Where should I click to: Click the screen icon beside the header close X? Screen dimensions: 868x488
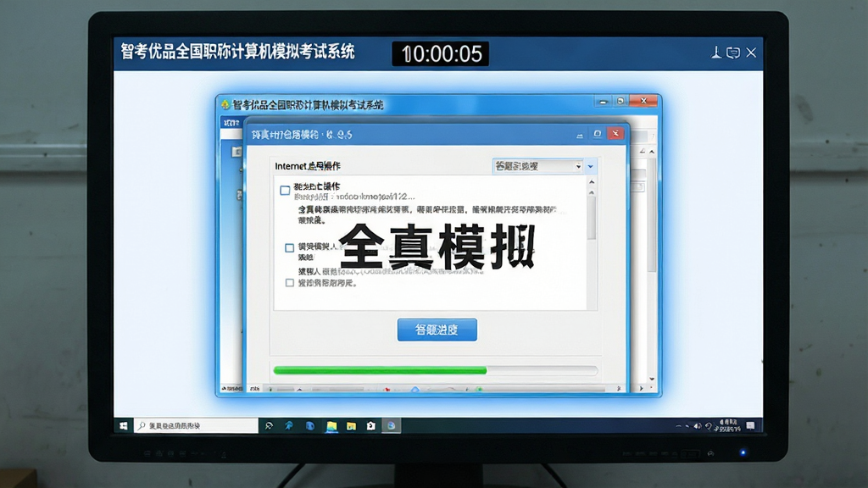click(x=733, y=53)
